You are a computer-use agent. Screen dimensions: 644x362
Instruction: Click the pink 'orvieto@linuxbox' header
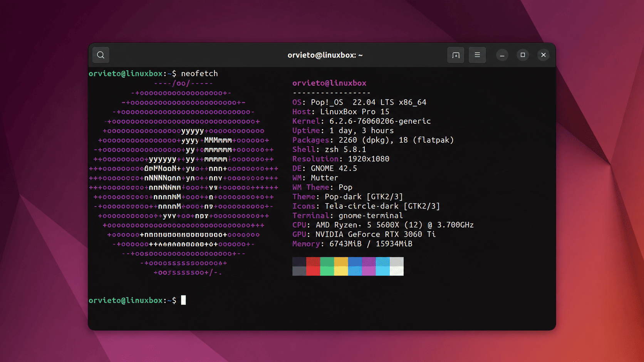point(329,83)
